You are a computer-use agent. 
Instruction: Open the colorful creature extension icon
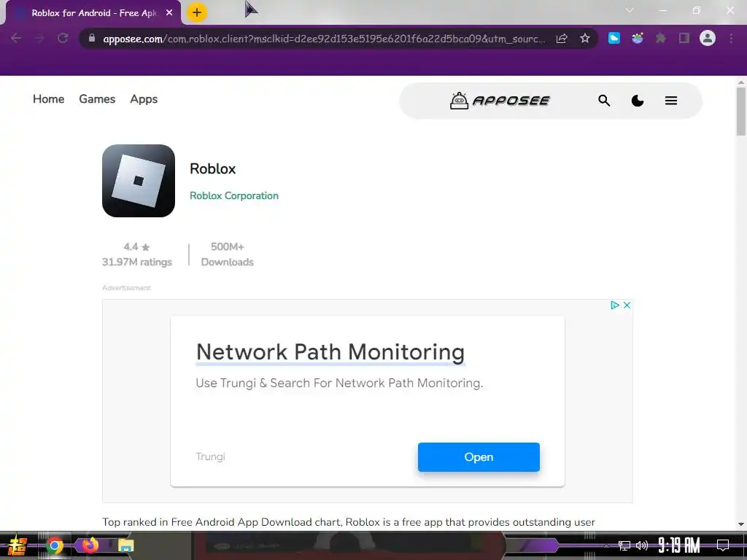[x=638, y=38]
